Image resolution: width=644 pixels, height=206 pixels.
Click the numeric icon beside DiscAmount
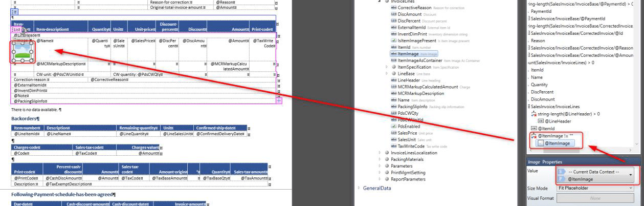(x=393, y=15)
